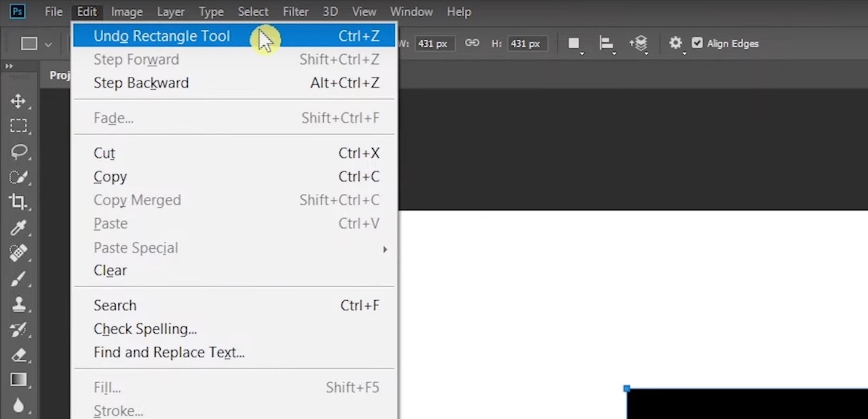Choose Stroke... from the Edit menu
The image size is (868, 419).
pyautogui.click(x=234, y=411)
